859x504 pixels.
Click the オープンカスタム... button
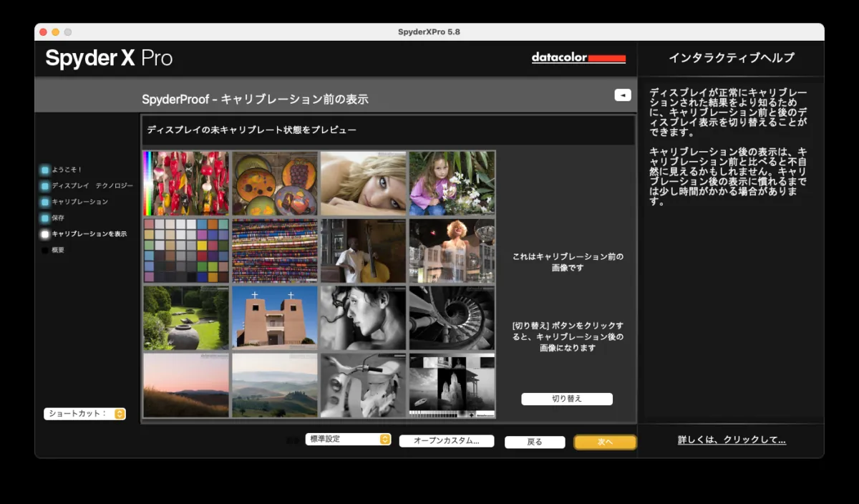click(x=446, y=441)
